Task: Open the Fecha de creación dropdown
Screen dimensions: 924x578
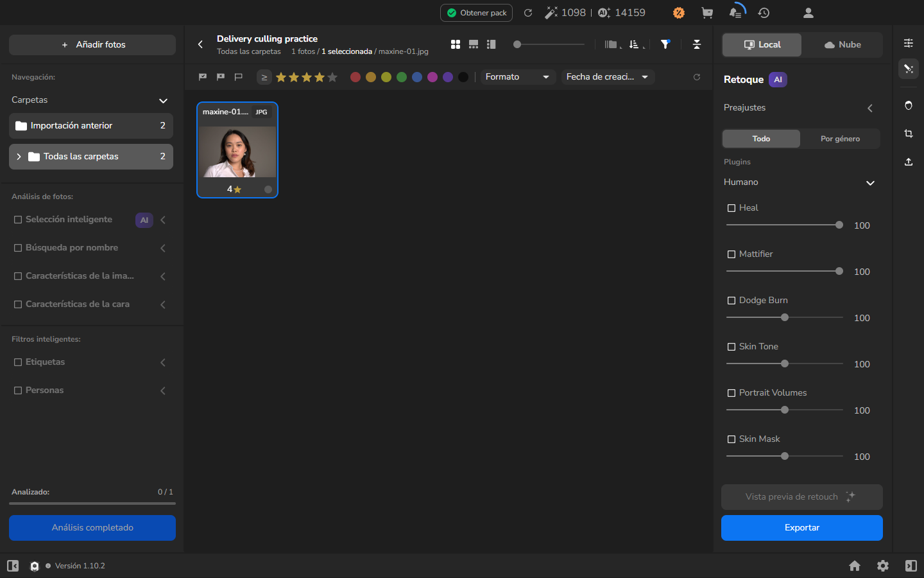Action: tap(608, 77)
